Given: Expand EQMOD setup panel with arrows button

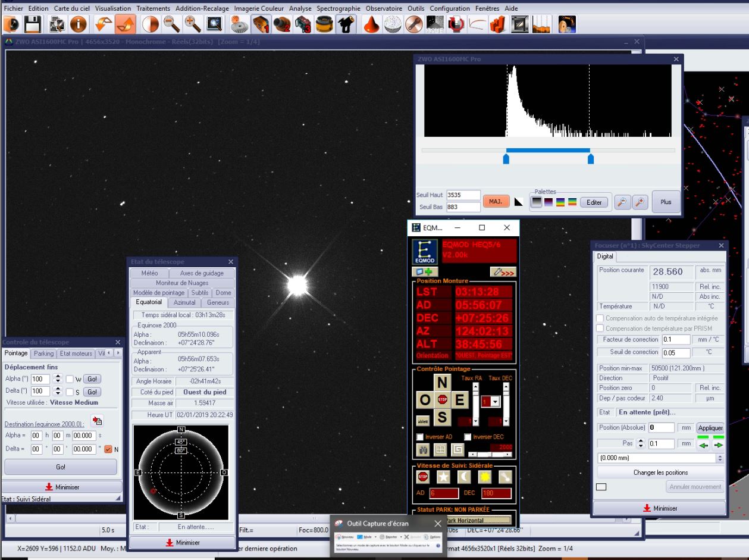Looking at the screenshot, I should (x=503, y=271).
